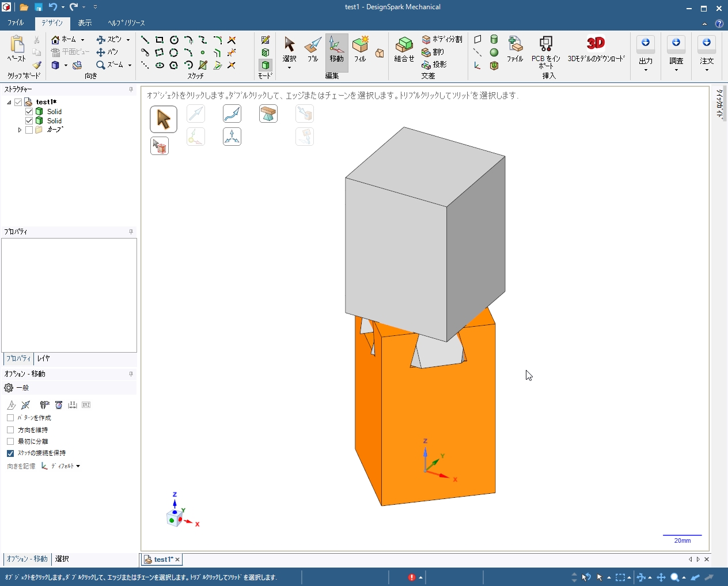The image size is (728, 586).
Task: Open the Combine (組合せ) tool
Action: [404, 49]
